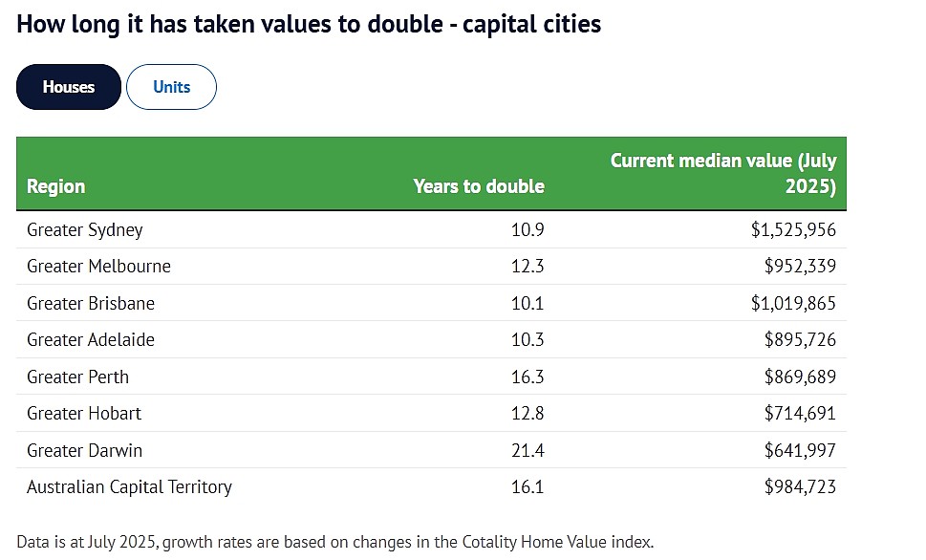Select the Greater Adelaide row label
This screenshot has height=560, width=926.
click(91, 339)
